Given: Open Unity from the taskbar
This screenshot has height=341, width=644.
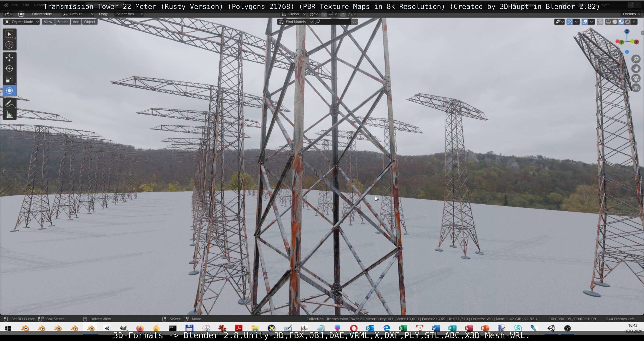Looking at the screenshot, I should click(551, 328).
